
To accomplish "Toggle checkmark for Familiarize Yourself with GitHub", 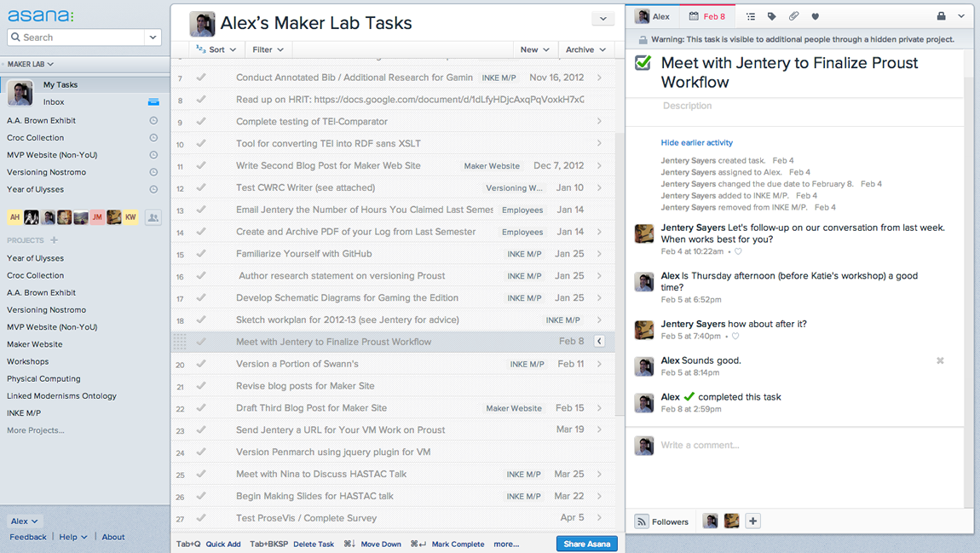I will pyautogui.click(x=201, y=253).
